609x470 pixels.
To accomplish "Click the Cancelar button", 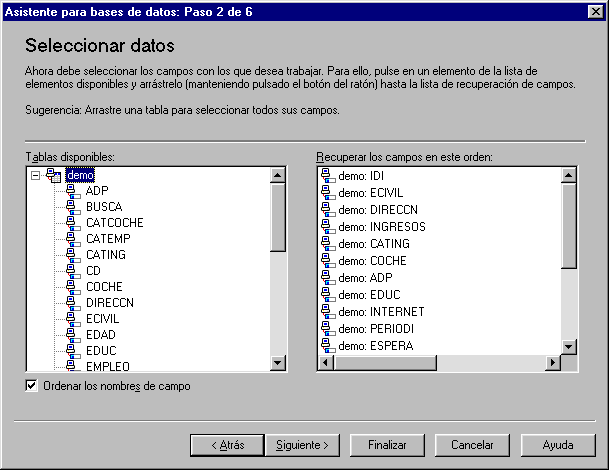I will click(x=472, y=445).
